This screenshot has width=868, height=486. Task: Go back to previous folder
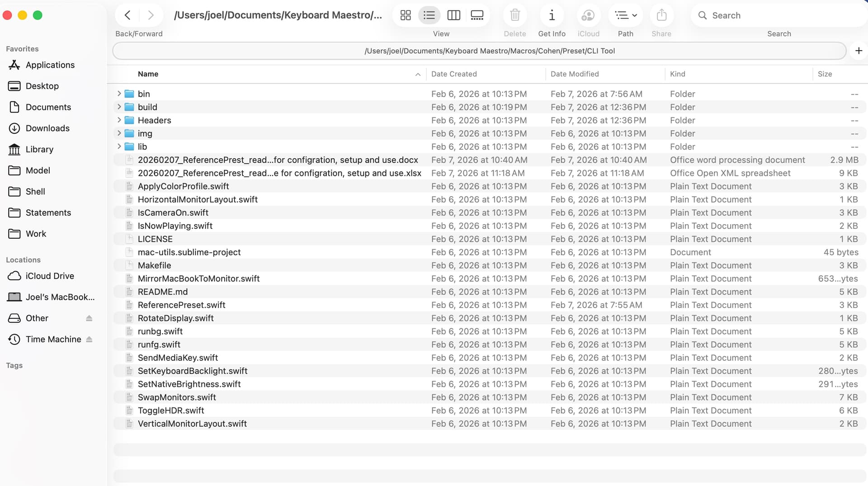(127, 15)
